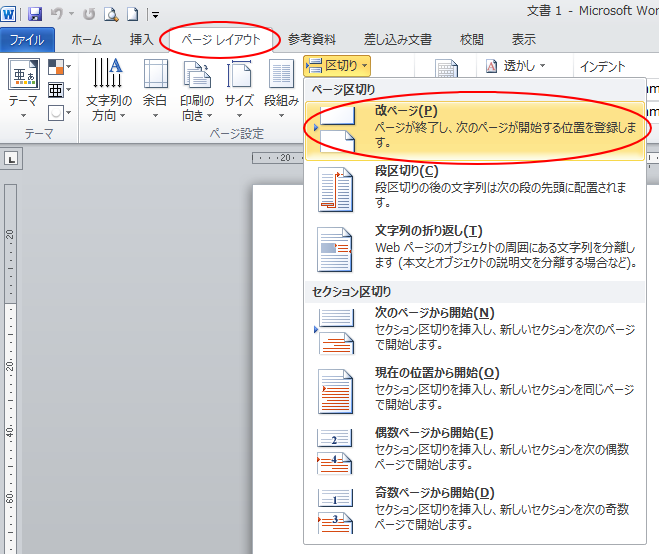The image size is (659, 554).
Task: Click the vertical ruler on left side
Action: tap(11, 369)
